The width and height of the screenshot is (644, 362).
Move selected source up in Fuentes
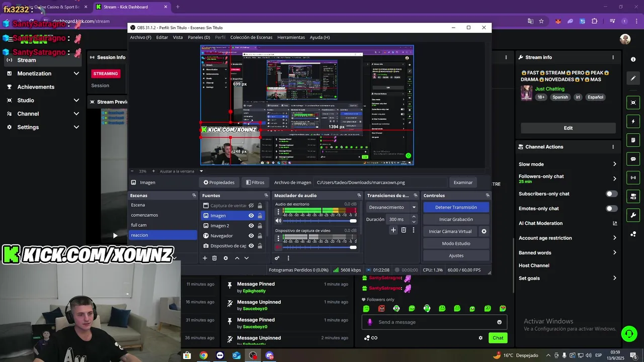click(x=237, y=258)
